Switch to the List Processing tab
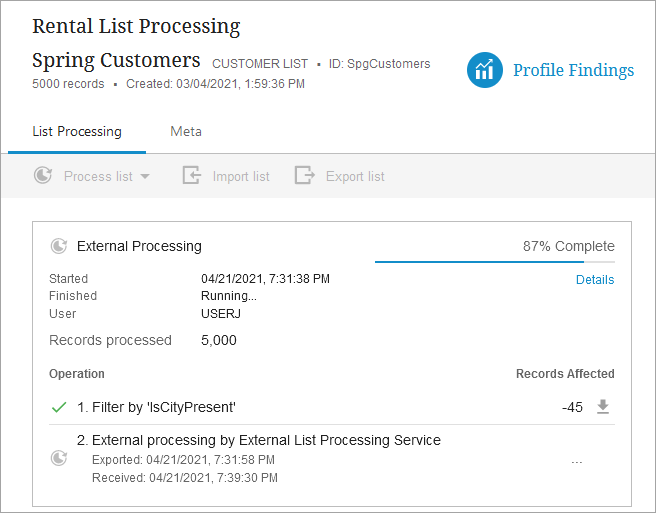Viewport: 656px width, 513px height. [x=77, y=132]
